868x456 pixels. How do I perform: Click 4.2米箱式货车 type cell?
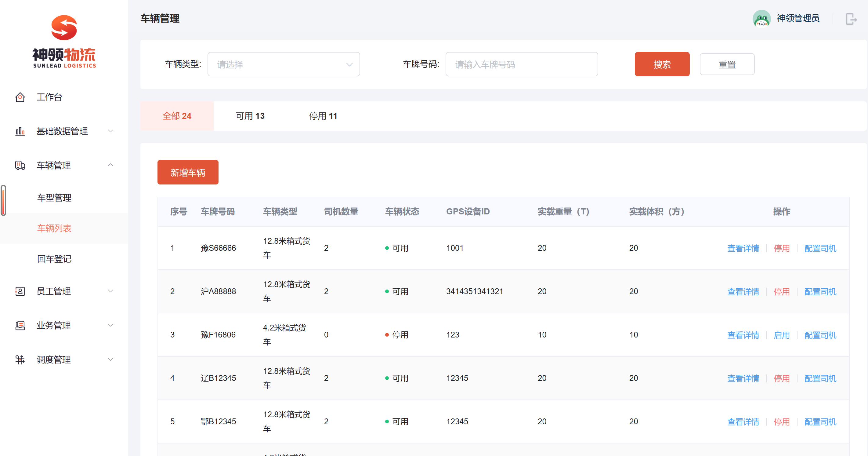click(x=284, y=334)
